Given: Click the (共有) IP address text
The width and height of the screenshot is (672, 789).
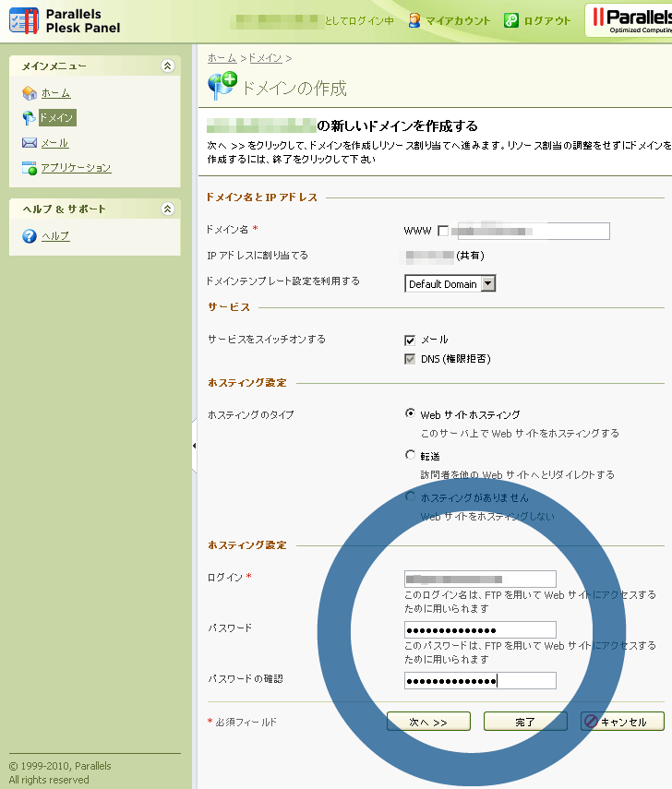Looking at the screenshot, I should (x=470, y=256).
